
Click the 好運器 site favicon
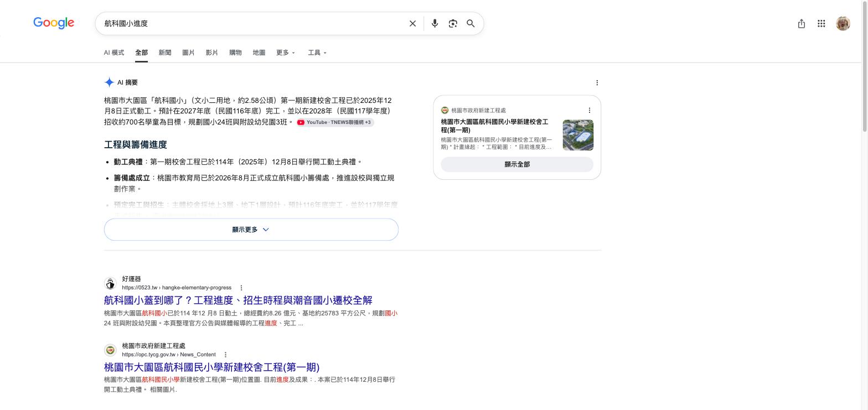tap(110, 283)
